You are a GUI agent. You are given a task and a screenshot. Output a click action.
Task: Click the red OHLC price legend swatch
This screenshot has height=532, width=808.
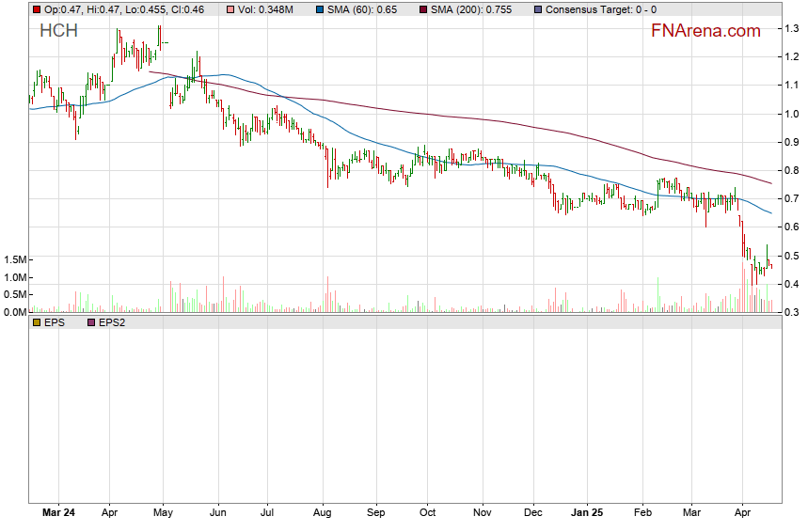[x=37, y=9]
